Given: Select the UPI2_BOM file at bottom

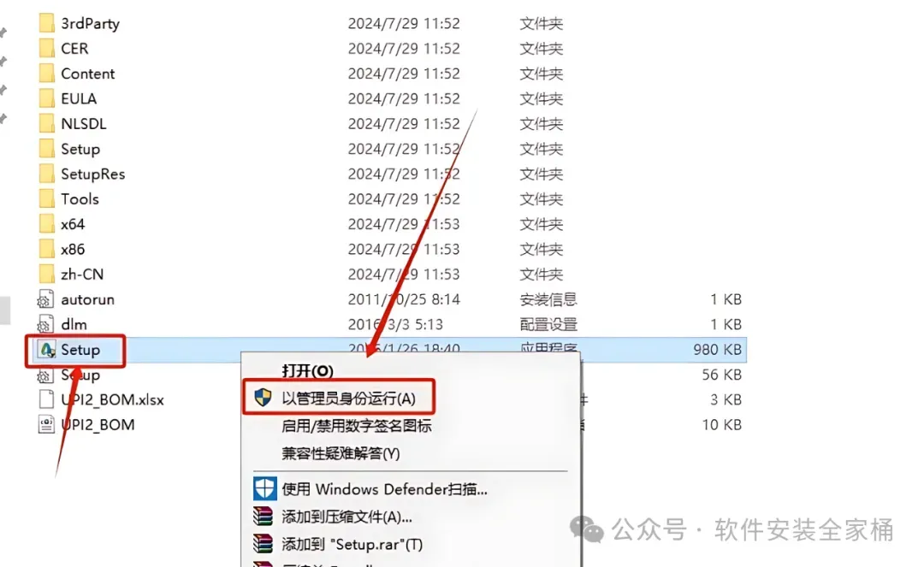Looking at the screenshot, I should pyautogui.click(x=98, y=425).
